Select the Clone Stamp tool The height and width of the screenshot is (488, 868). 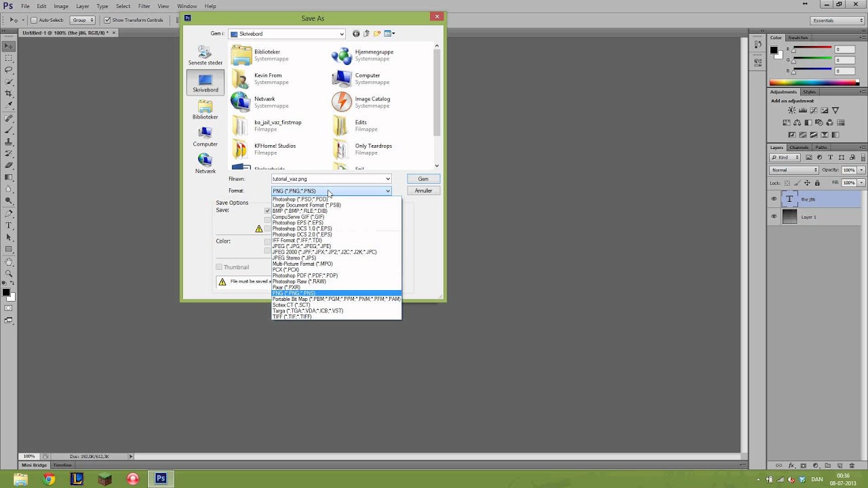[8, 142]
